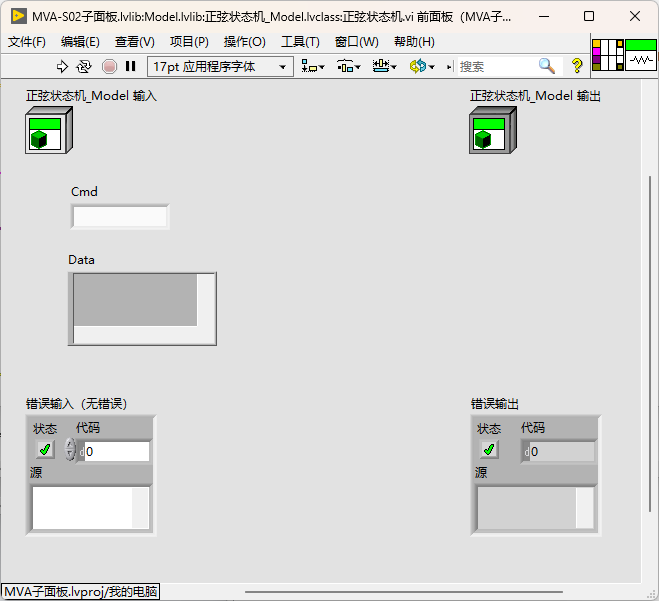Open the 帮助(H) menu
This screenshot has width=659, height=601.
(414, 42)
